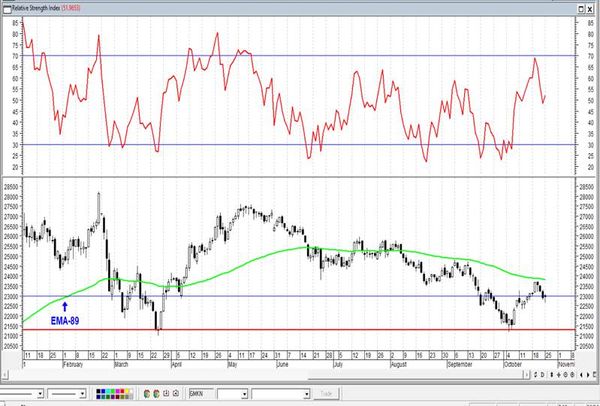Click the 'September' label on the date axis
Viewport: 600px width, 406px height.
460,365
